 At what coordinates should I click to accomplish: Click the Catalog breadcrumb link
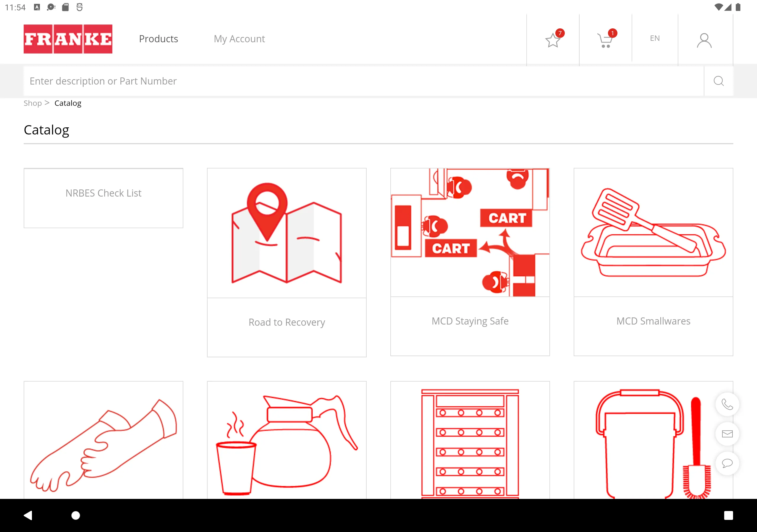[68, 104]
